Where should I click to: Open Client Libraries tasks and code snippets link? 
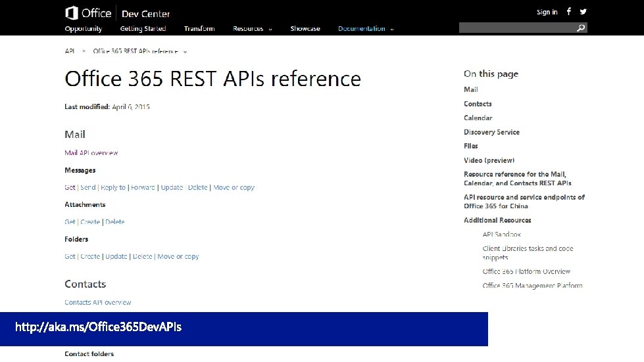coord(528,253)
